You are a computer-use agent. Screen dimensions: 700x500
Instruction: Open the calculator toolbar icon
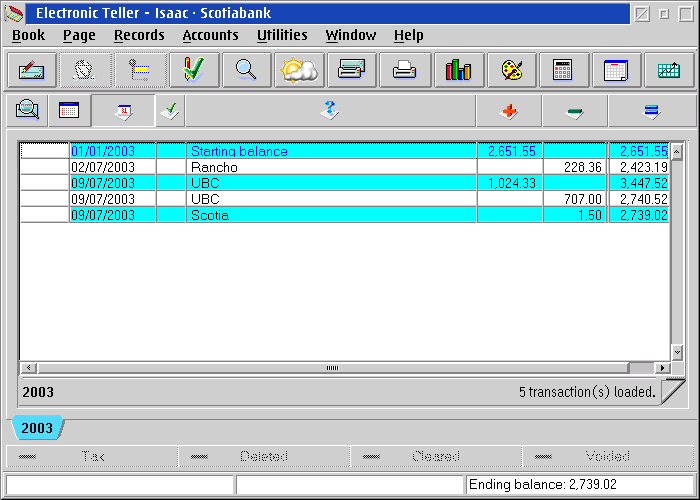click(x=564, y=70)
